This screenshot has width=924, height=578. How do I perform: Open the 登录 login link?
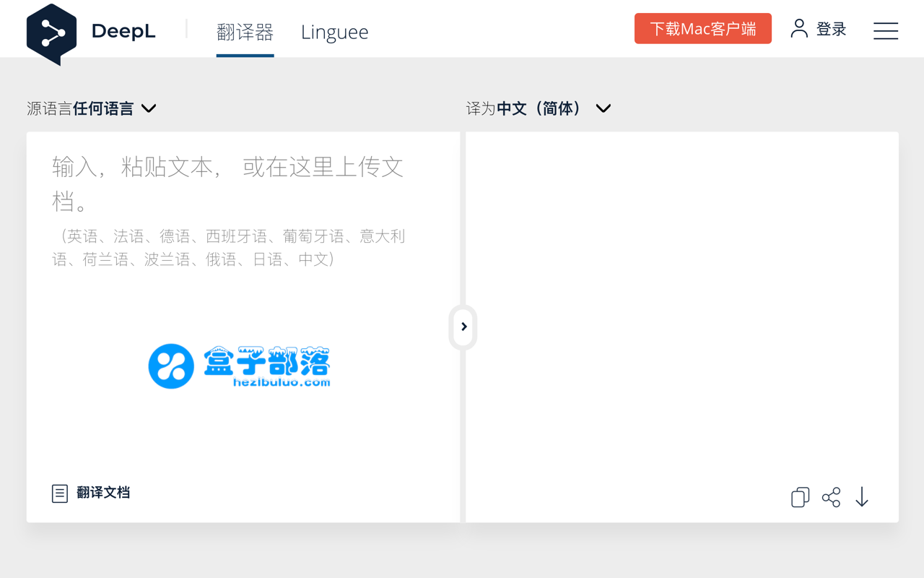point(831,29)
